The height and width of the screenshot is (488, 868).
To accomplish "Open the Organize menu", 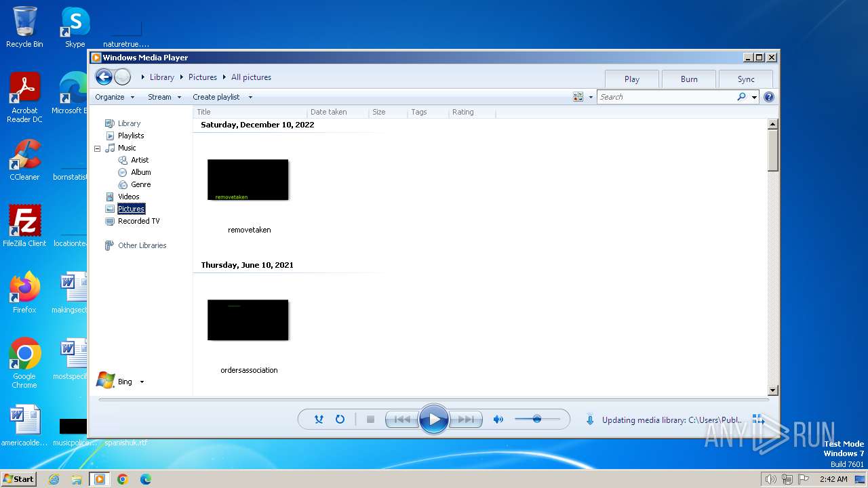I will [x=115, y=97].
